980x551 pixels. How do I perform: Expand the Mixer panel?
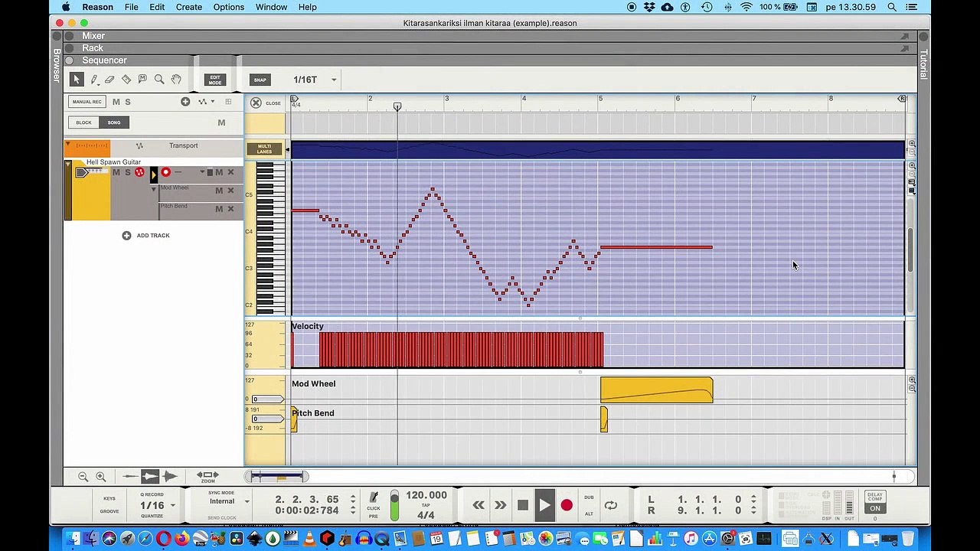coord(93,36)
